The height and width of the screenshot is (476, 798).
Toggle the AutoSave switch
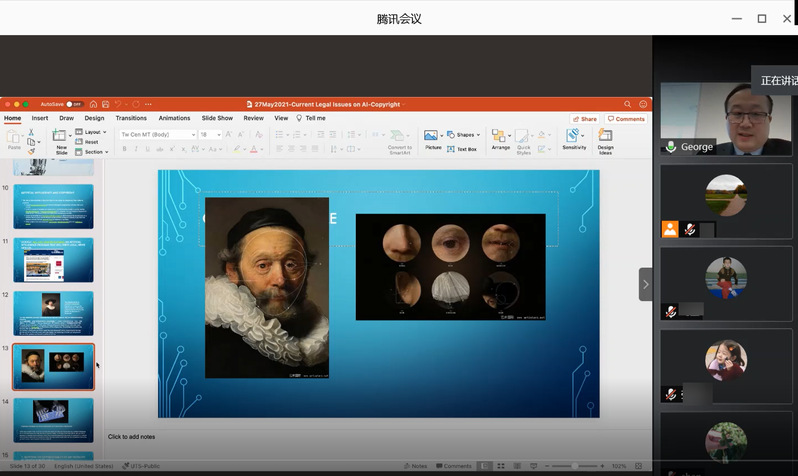click(x=73, y=104)
